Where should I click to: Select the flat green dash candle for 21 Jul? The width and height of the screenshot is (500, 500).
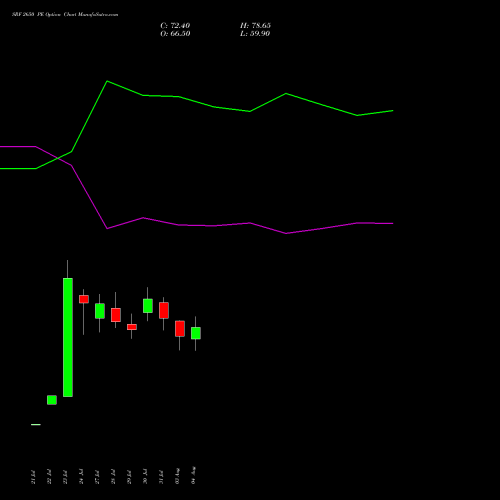tap(36, 424)
